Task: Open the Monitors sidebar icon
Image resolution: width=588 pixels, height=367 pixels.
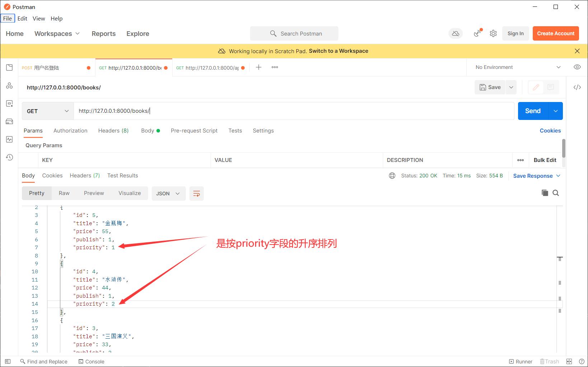Action: (x=9, y=139)
